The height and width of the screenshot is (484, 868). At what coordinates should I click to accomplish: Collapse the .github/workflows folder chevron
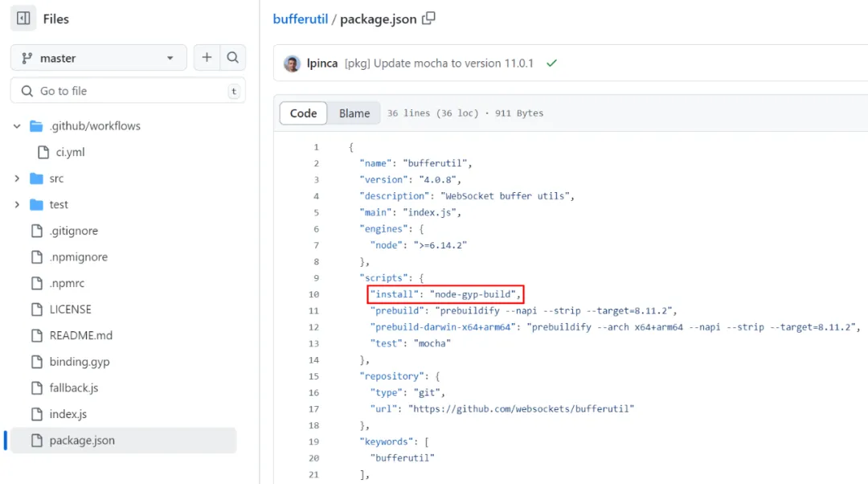17,126
